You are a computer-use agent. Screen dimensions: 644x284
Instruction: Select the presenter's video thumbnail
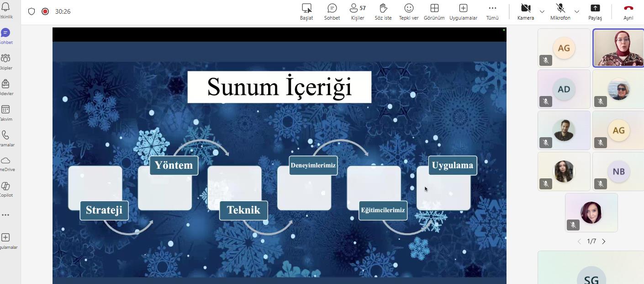pos(618,48)
